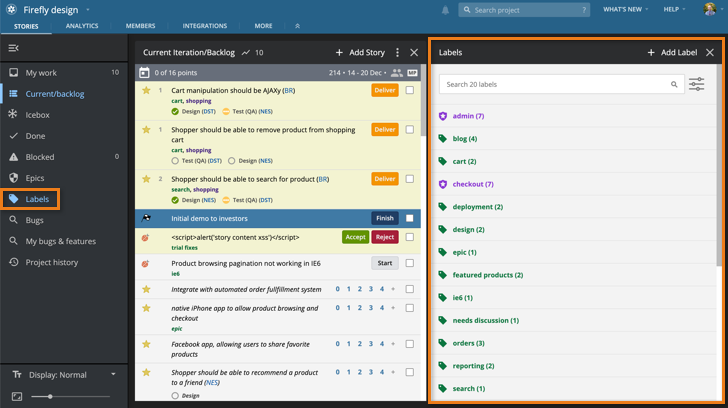Start the Product browsing pagination story
Screen dimensions: 728x408
385,263
